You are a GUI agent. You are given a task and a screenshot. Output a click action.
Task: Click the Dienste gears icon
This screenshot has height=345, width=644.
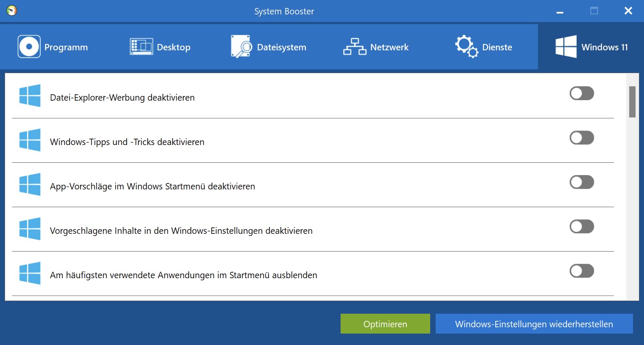pyautogui.click(x=467, y=47)
